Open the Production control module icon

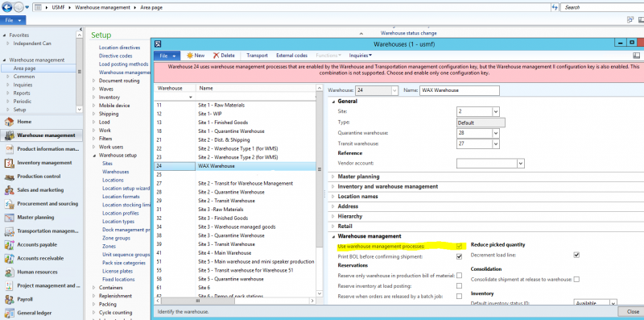click(9, 177)
